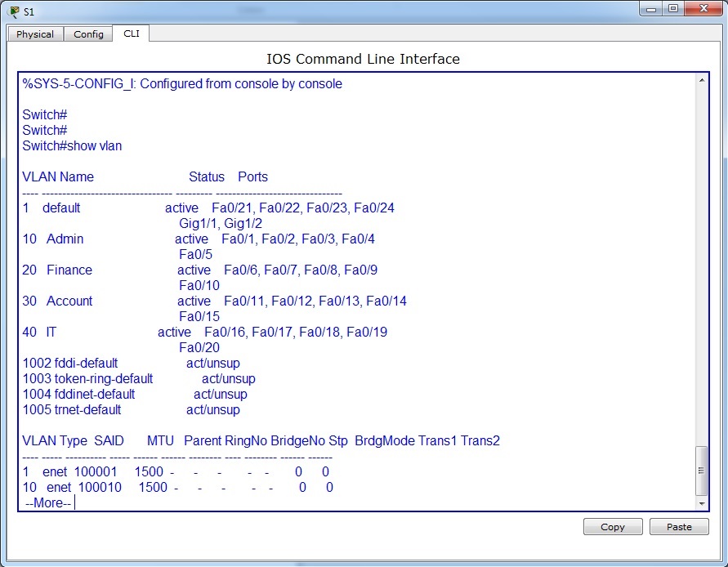Minimize the S1 window
This screenshot has width=728, height=567.
651,9
